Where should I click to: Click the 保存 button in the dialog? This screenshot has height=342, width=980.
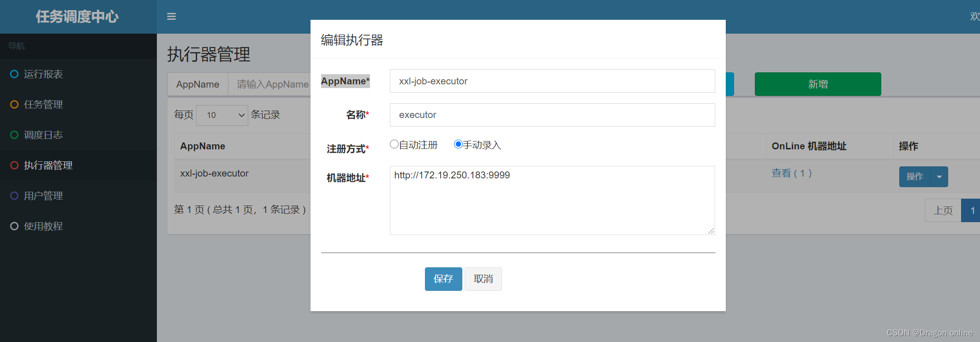443,279
